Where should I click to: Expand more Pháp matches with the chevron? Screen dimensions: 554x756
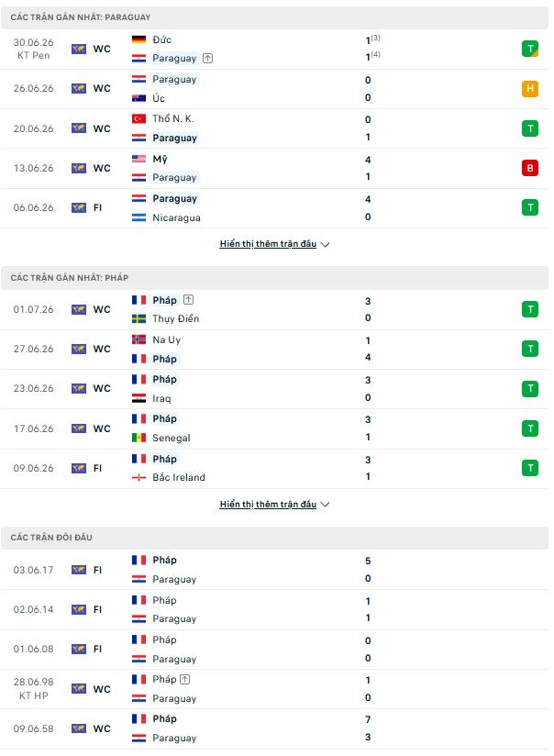tap(325, 505)
